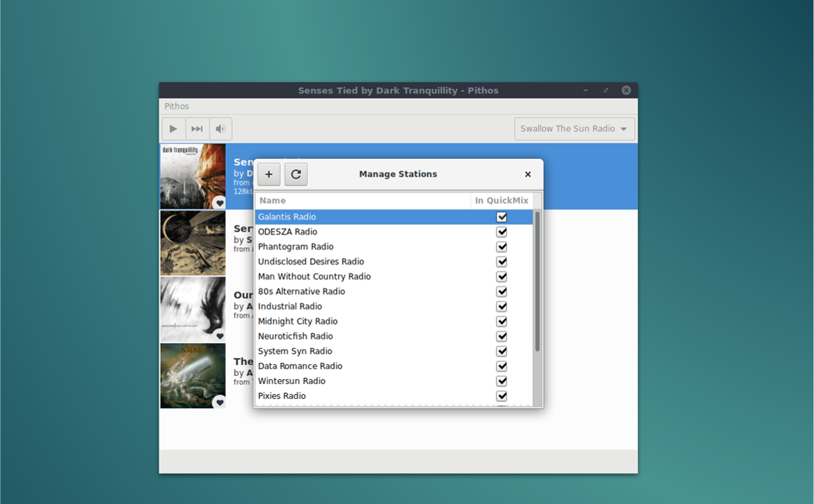The image size is (814, 504).
Task: Click the Dark Tranquillity album cover
Action: 193,176
